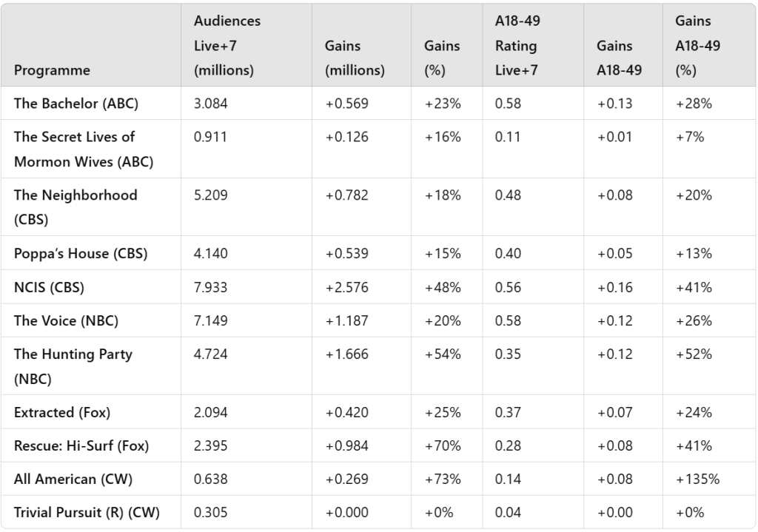Select the Rescue: Hi-Surf (Fox) cell
This screenshot has width=758, height=532.
coord(81,445)
